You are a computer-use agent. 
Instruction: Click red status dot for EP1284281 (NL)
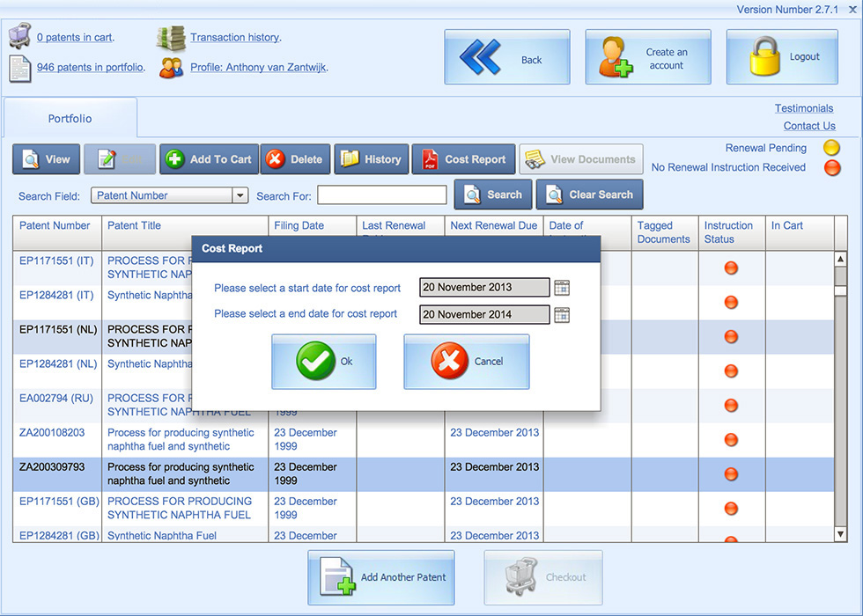pos(731,371)
